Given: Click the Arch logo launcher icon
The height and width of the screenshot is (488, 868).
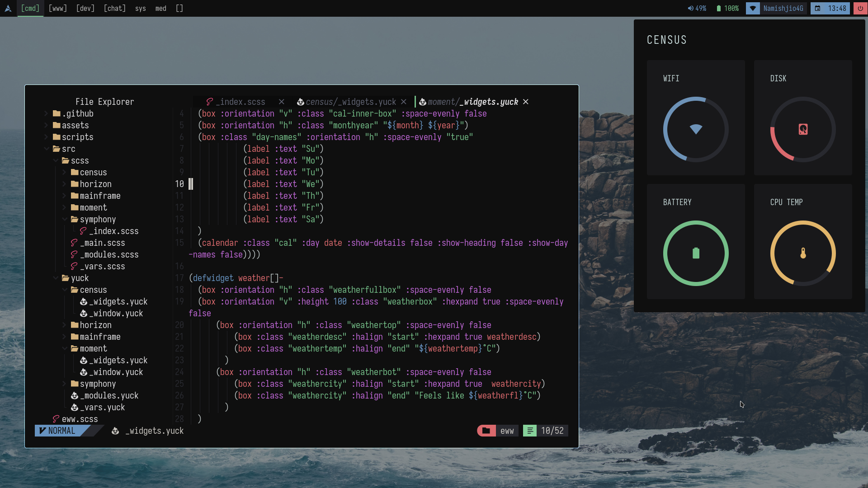Looking at the screenshot, I should [x=8, y=8].
